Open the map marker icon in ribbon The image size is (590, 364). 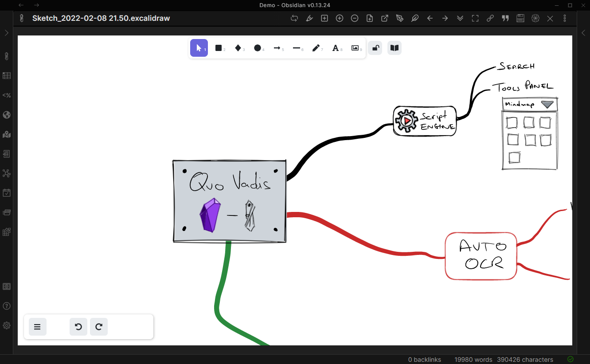(7, 134)
